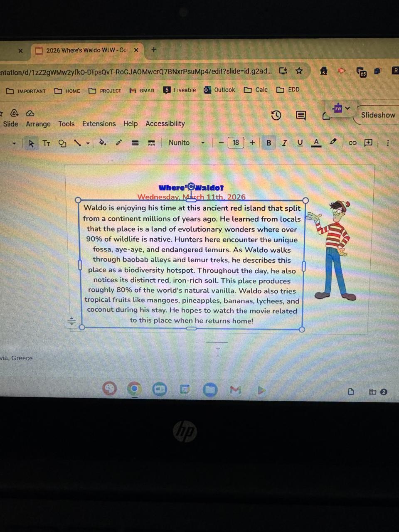Click the red arrow extension icon

pos(341,71)
